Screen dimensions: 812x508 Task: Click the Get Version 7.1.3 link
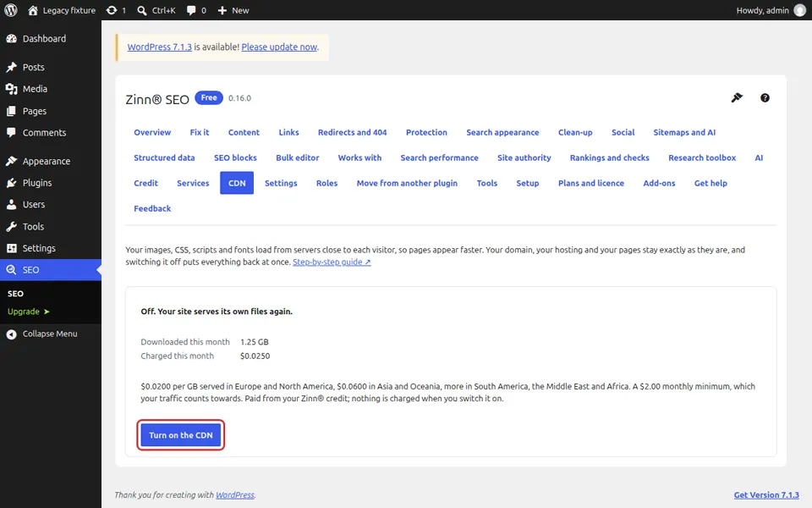click(766, 495)
